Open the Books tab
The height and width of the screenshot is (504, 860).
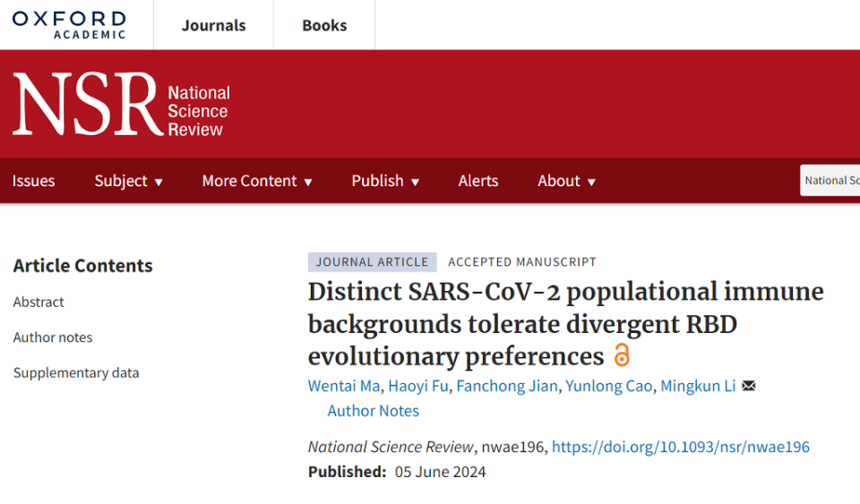pyautogui.click(x=324, y=25)
